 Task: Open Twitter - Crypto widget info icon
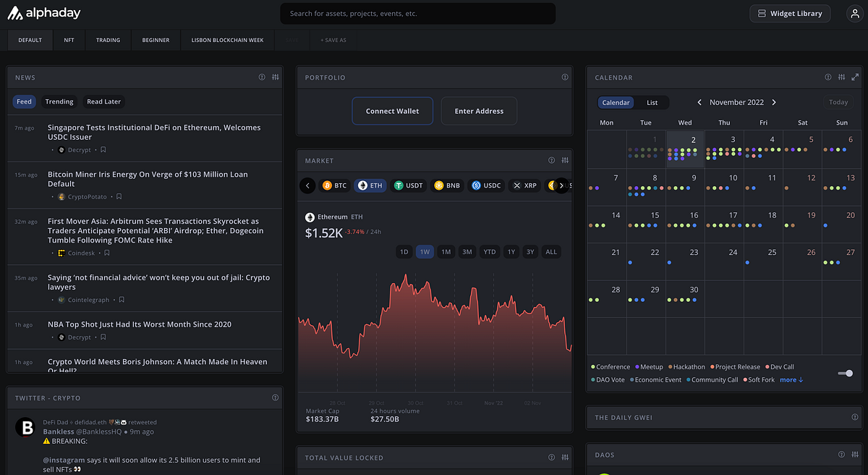tap(275, 398)
